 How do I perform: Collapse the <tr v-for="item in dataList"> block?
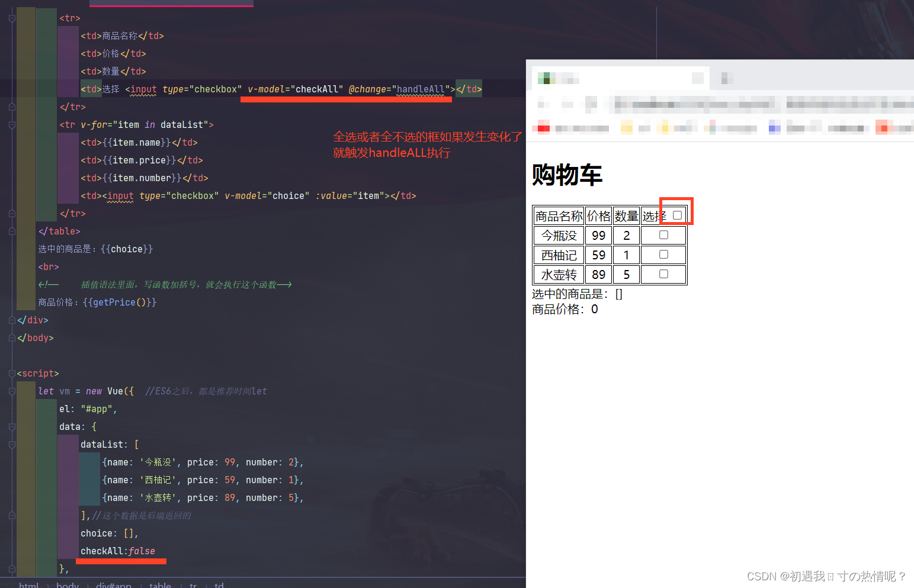tap(12, 125)
